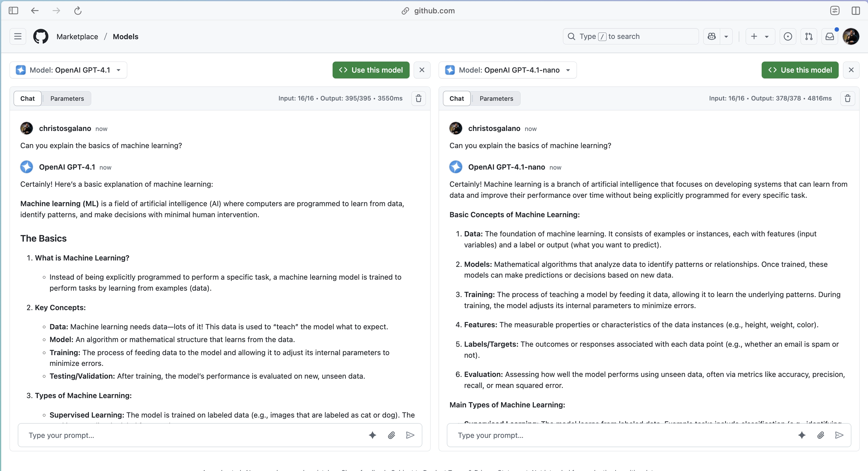The height and width of the screenshot is (471, 868).
Task: Click the OpenAI GPT-4.1 response avatar icon
Action: point(27,167)
